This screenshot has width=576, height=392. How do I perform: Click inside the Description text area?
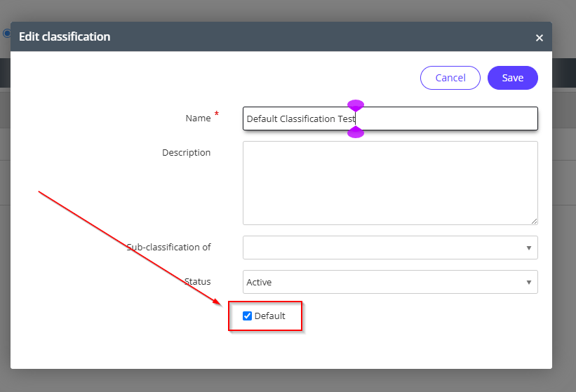(389, 182)
